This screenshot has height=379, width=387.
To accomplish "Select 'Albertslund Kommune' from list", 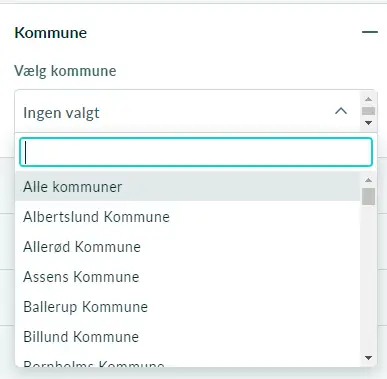I will click(188, 217).
